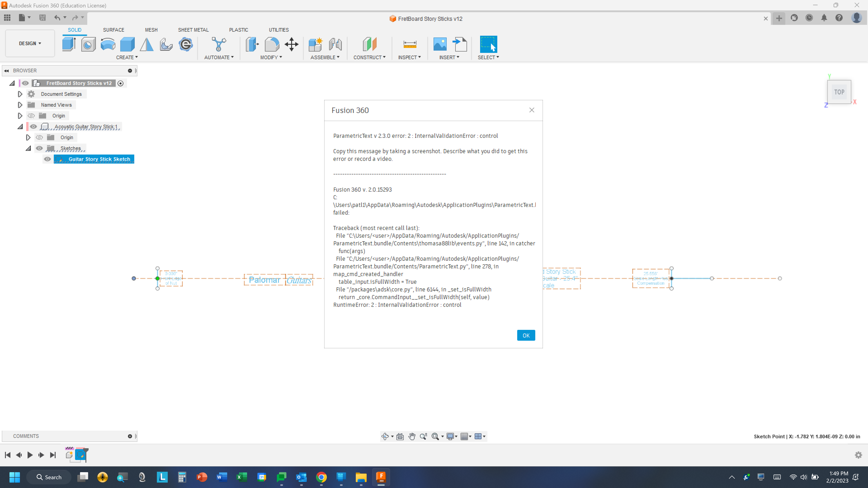
Task: Play the design history timeline
Action: tap(30, 455)
